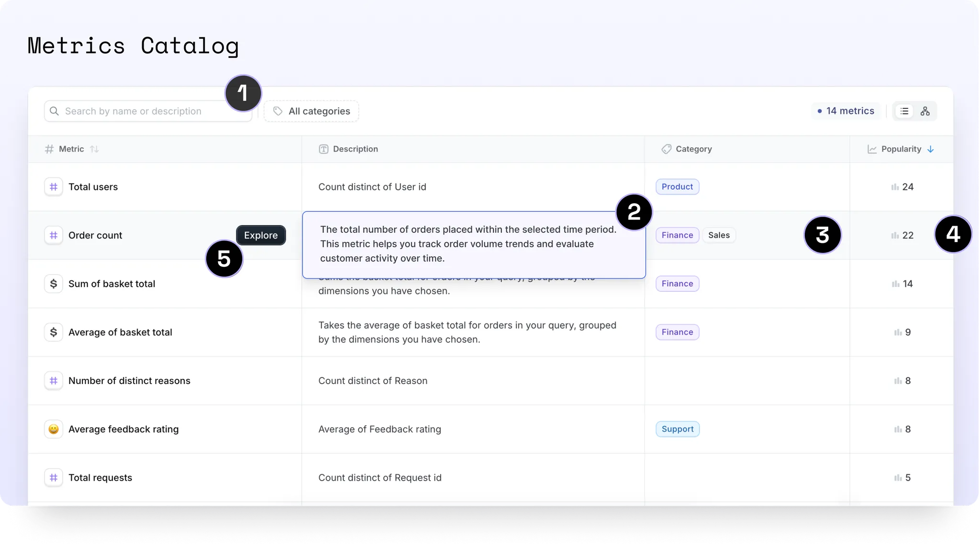Click the search magnifier icon
The height and width of the screenshot is (549, 980).
tap(55, 111)
